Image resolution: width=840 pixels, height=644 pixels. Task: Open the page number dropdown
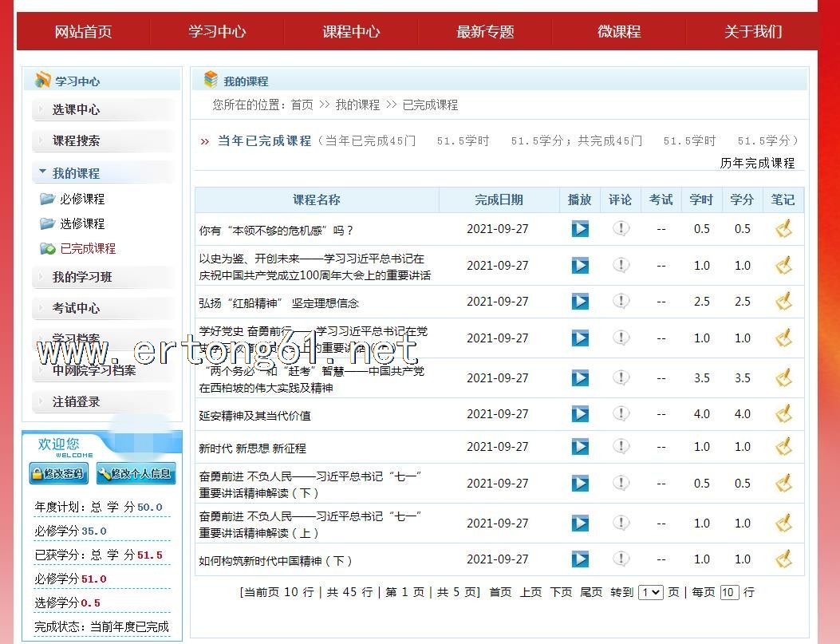tap(650, 592)
